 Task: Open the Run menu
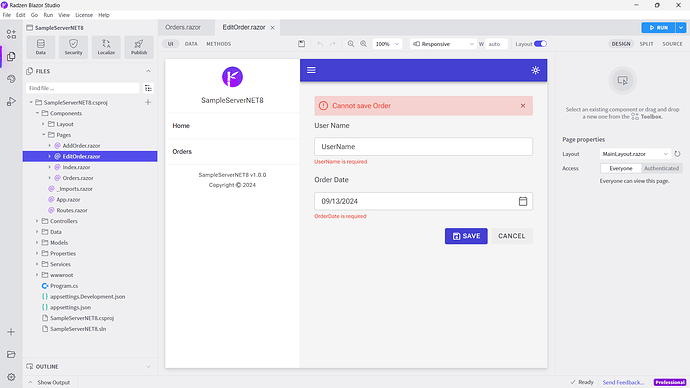(x=48, y=15)
